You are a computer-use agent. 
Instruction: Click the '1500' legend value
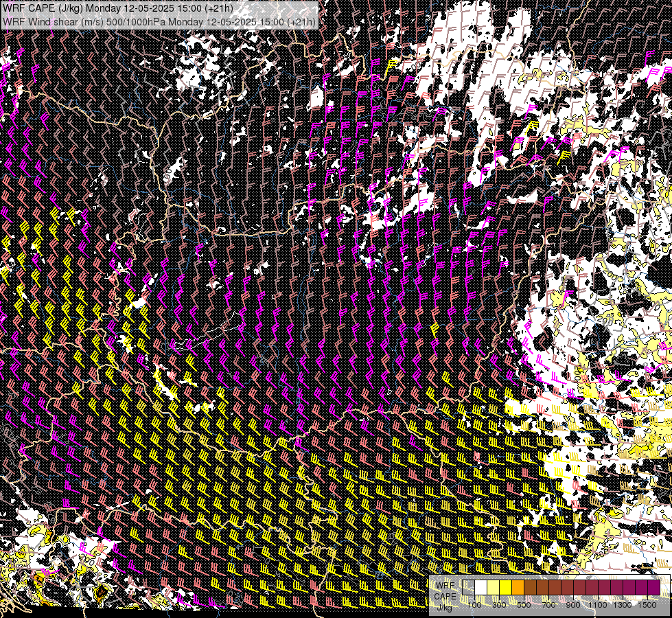tap(647, 605)
